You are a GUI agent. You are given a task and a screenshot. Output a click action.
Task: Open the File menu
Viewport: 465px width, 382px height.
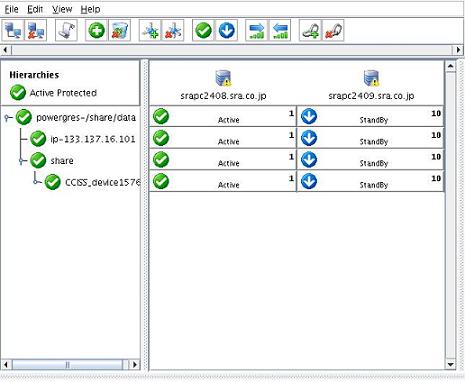tap(11, 9)
